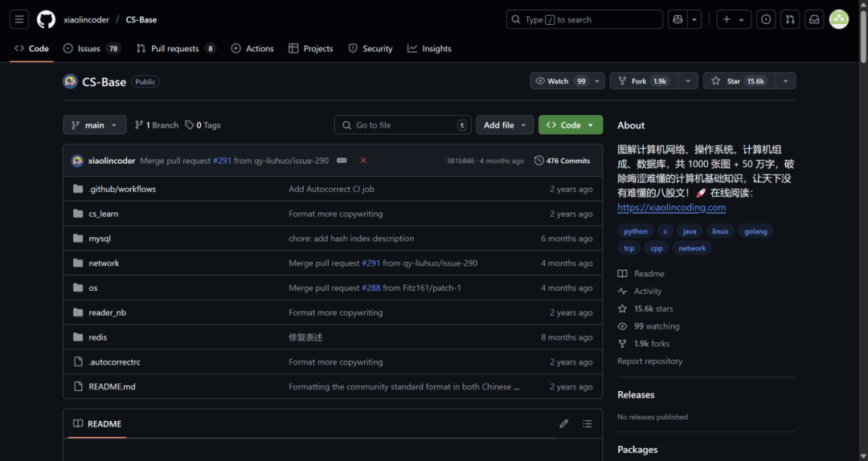This screenshot has height=461, width=868.
Task: Open the Readme link in About
Action: coord(641,274)
